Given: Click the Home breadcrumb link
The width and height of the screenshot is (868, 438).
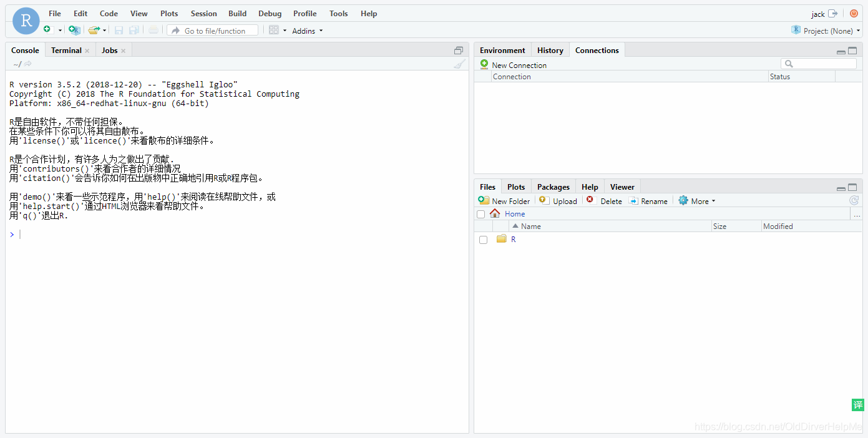Looking at the screenshot, I should tap(515, 214).
